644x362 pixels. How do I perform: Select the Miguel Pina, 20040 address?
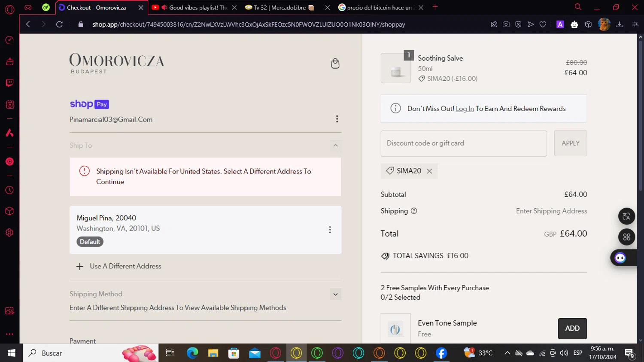pyautogui.click(x=205, y=230)
